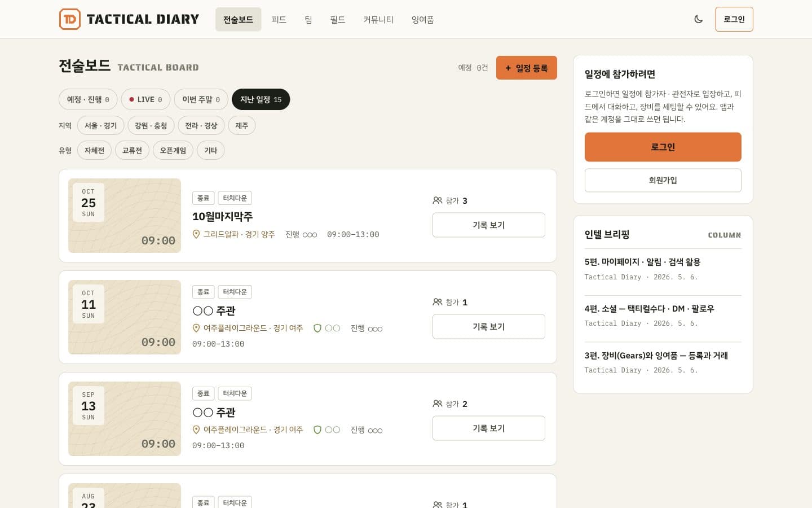Click the Tactical Diary TD logo icon
The height and width of the screenshot is (508, 812).
click(70, 19)
